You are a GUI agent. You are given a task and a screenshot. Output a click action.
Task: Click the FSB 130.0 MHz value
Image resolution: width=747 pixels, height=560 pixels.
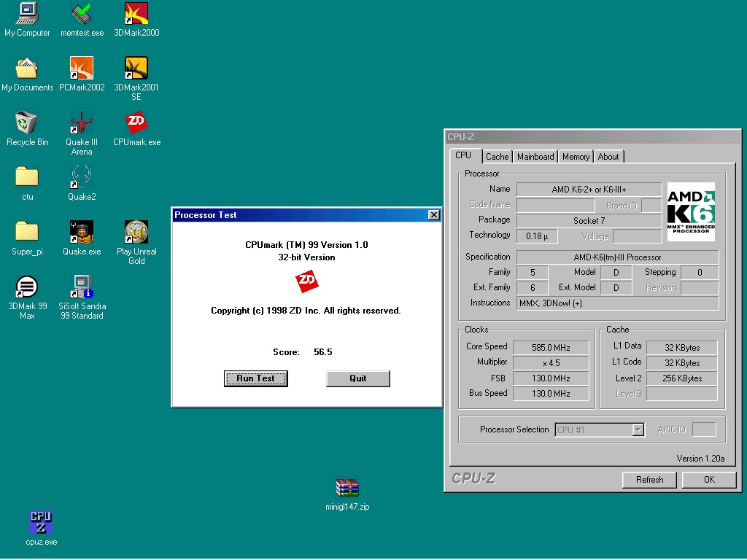click(x=551, y=378)
